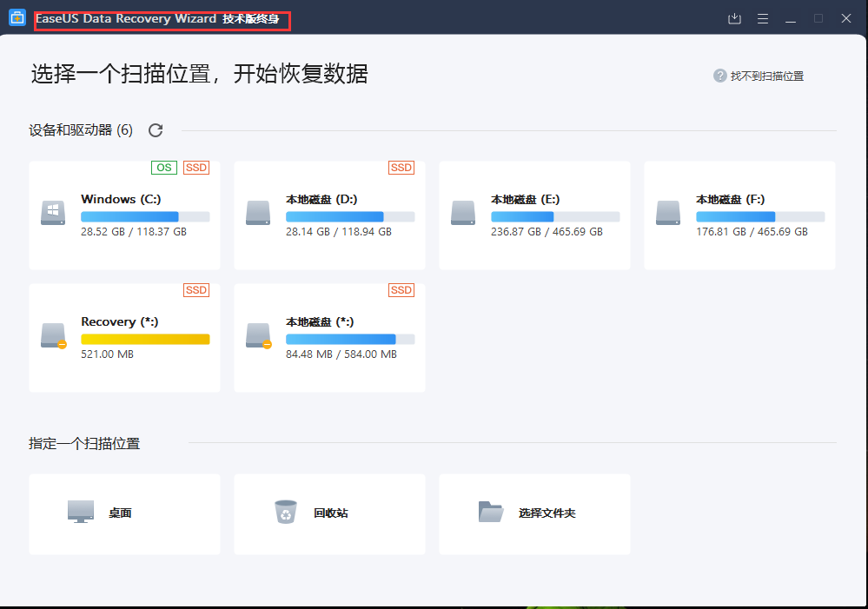Click the 本地磁盘 (E:) usage bar
Image resolution: width=868 pixels, height=609 pixels.
pyautogui.click(x=555, y=216)
